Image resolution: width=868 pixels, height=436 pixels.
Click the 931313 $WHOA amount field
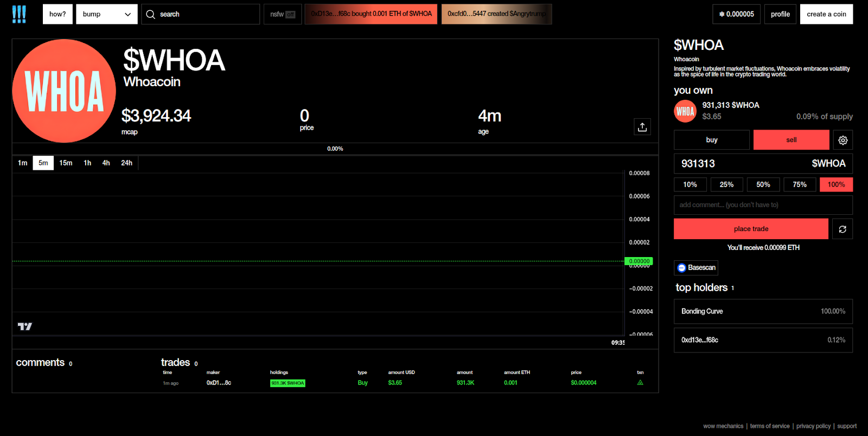pos(763,163)
